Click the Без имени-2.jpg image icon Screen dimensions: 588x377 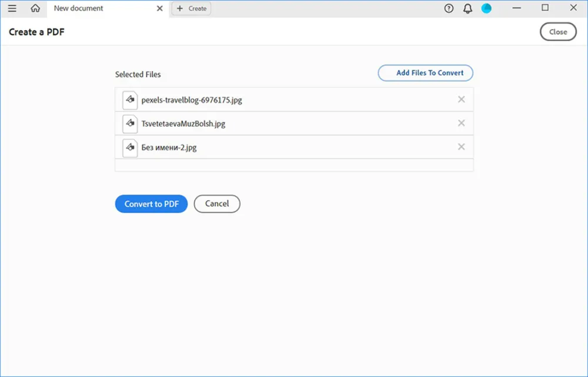[130, 147]
